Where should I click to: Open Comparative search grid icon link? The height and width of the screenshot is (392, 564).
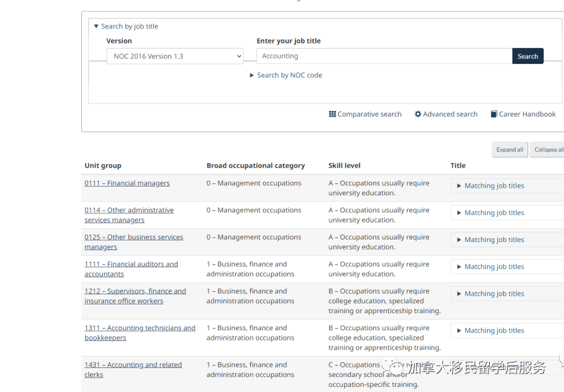click(365, 114)
